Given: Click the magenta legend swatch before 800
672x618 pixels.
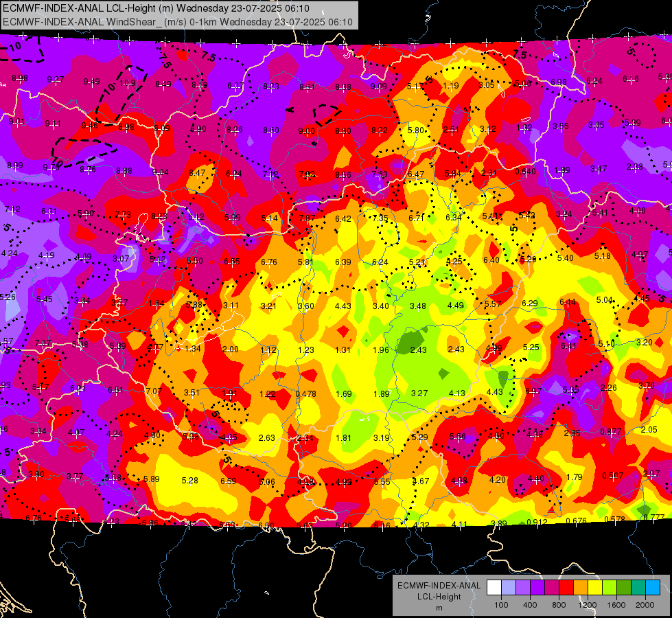Looking at the screenshot, I should [552, 588].
